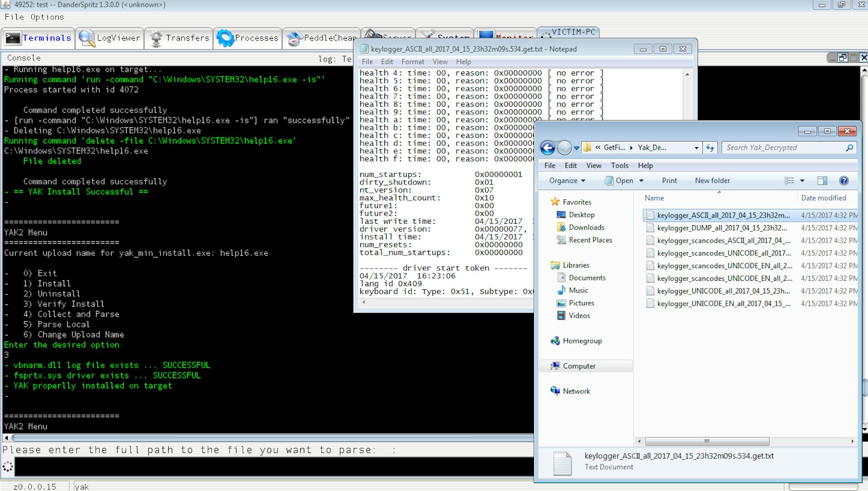Open the Processes panel in DanderSpritz
The image size is (868, 491).
click(x=248, y=38)
